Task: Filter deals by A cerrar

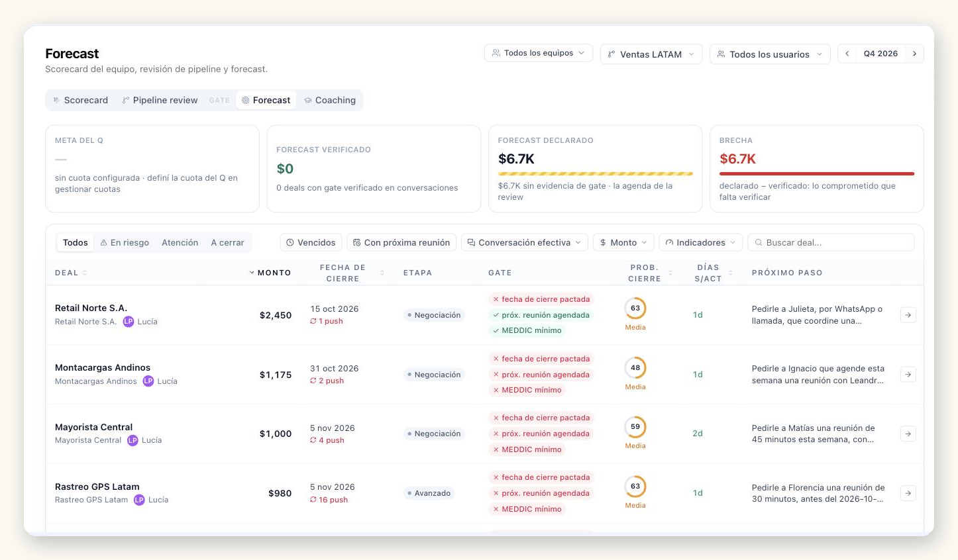Action: [227, 243]
